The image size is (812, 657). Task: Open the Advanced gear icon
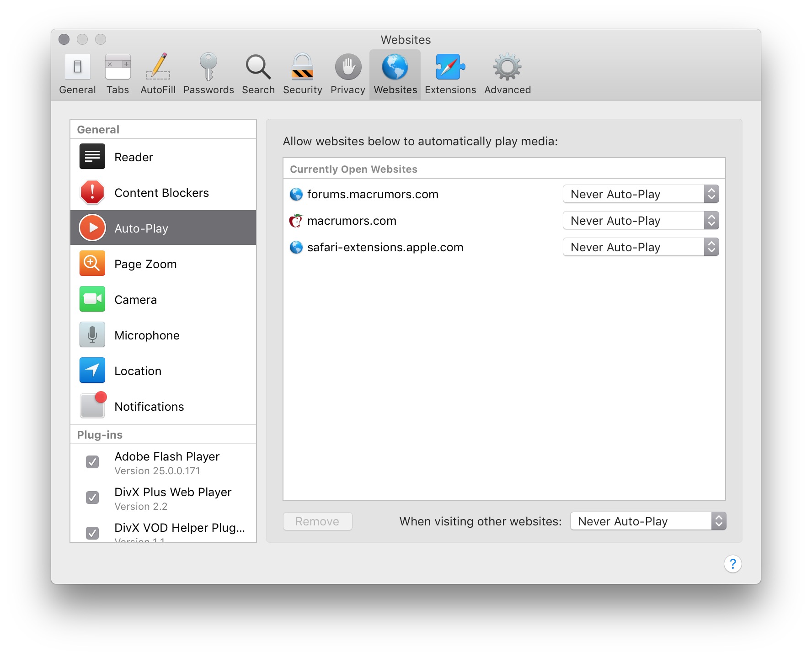(507, 67)
